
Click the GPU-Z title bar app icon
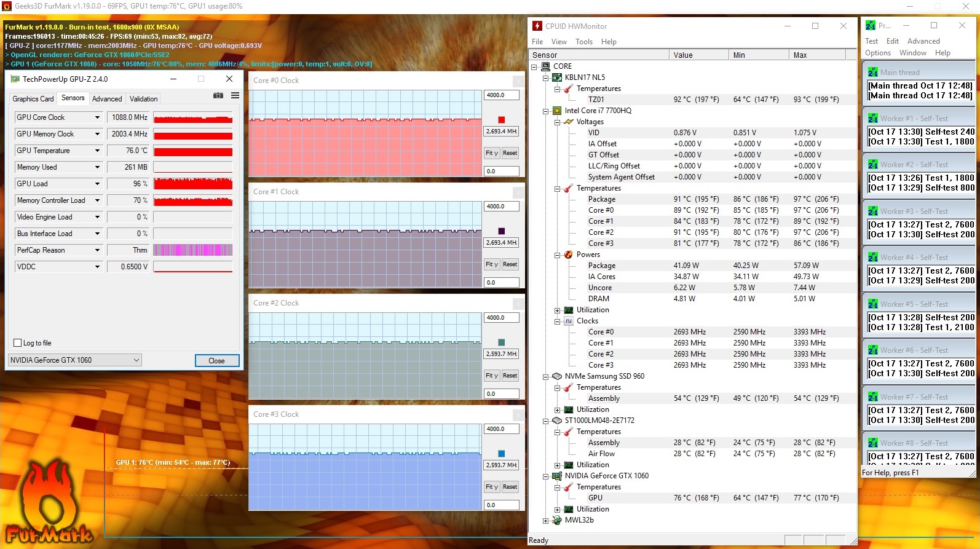(15, 79)
